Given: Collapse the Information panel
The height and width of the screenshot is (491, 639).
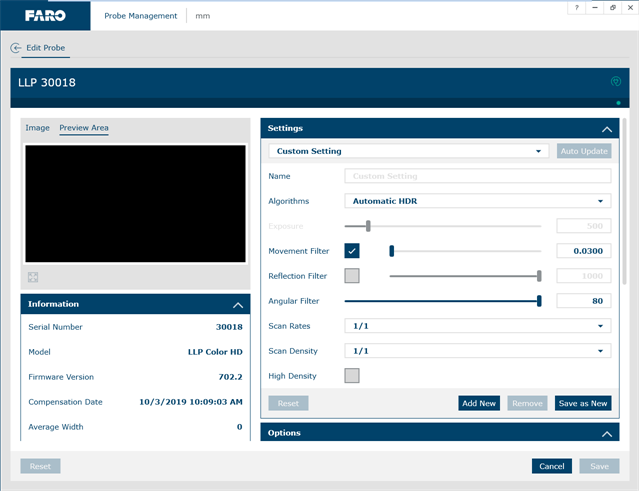Looking at the screenshot, I should [237, 304].
